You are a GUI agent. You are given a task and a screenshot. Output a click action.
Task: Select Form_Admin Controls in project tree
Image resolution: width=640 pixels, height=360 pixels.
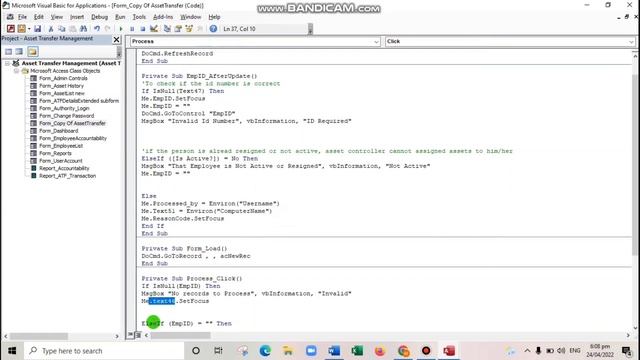(63, 78)
